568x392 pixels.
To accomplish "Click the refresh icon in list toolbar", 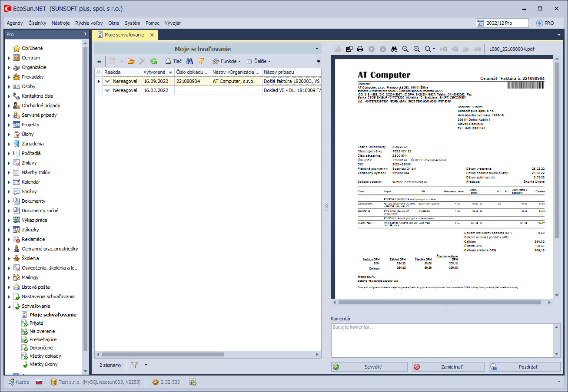I will pos(154,62).
